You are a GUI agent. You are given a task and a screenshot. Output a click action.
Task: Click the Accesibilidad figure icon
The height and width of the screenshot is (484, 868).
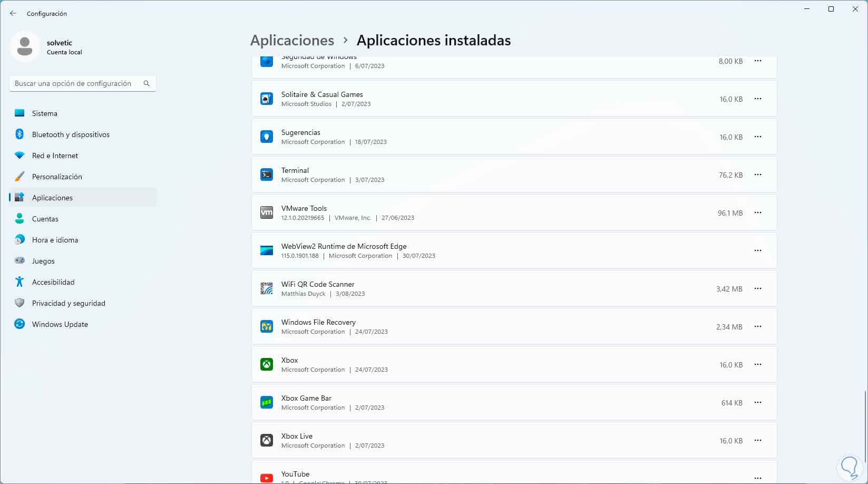pos(19,282)
